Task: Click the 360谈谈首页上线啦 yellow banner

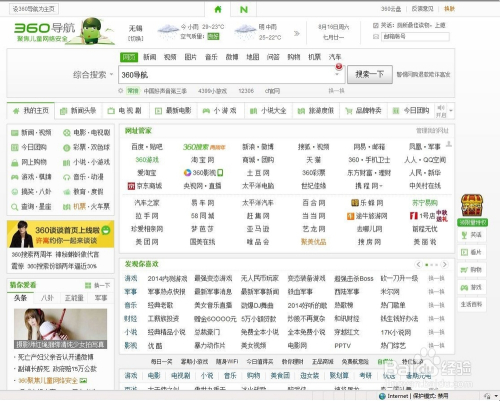Action: (x=60, y=234)
